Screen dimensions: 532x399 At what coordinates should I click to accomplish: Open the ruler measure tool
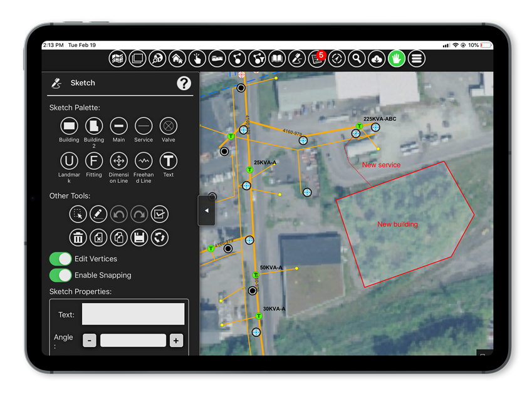click(217, 59)
